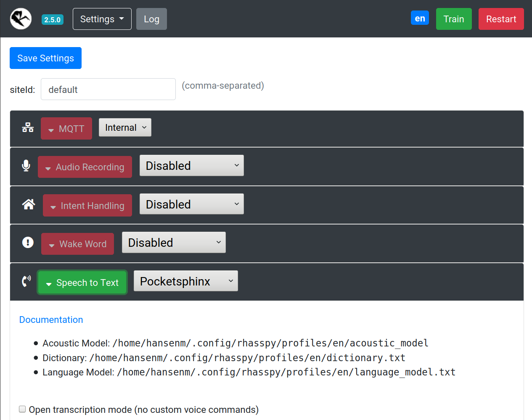Click the Rhasspy bird logo
532x420 pixels.
(x=20, y=18)
